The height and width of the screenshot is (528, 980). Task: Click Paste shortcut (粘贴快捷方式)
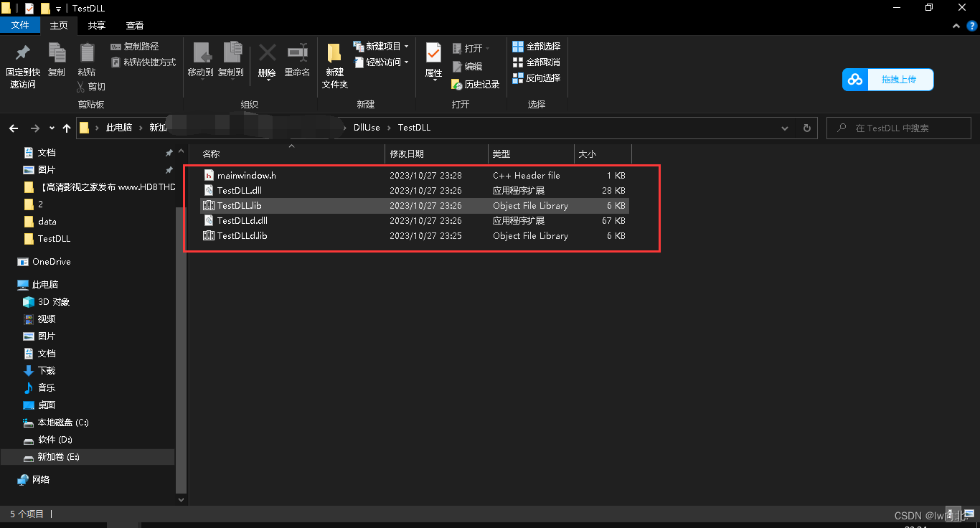tap(143, 62)
